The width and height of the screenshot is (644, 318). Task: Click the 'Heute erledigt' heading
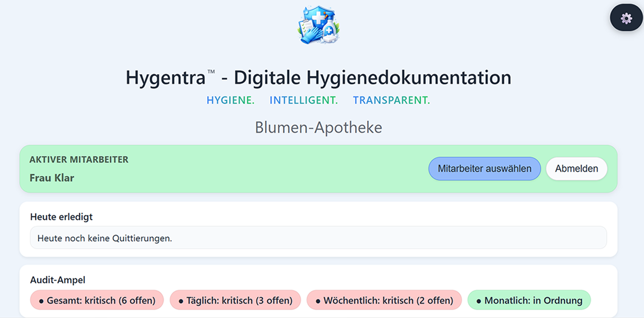tap(62, 217)
